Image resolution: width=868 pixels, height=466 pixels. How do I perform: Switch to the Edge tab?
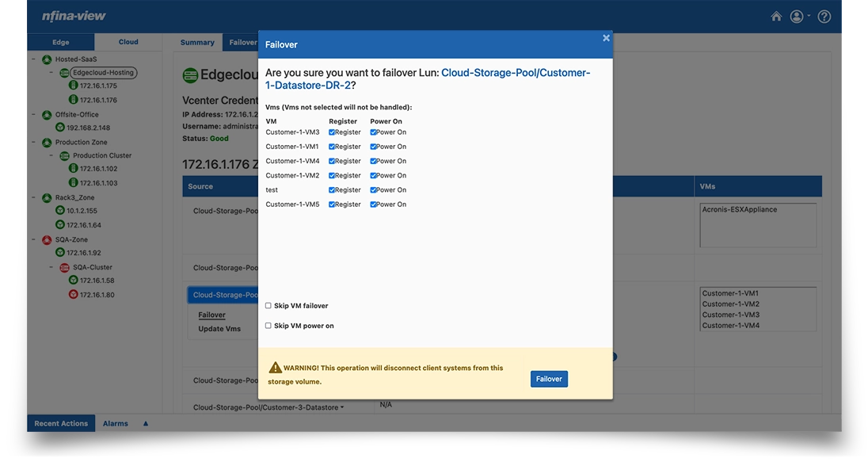point(61,41)
